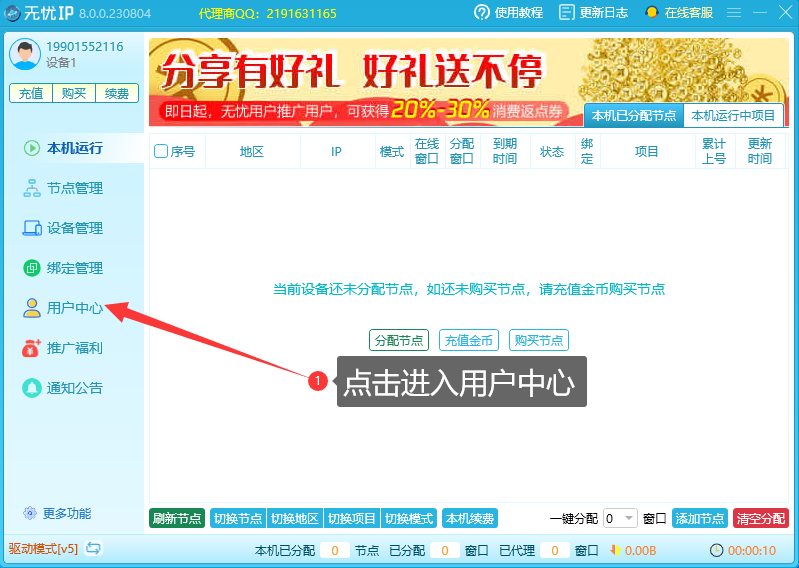Image resolution: width=799 pixels, height=568 pixels.
Task: Open 通知公告 in the sidebar
Action: (74, 388)
